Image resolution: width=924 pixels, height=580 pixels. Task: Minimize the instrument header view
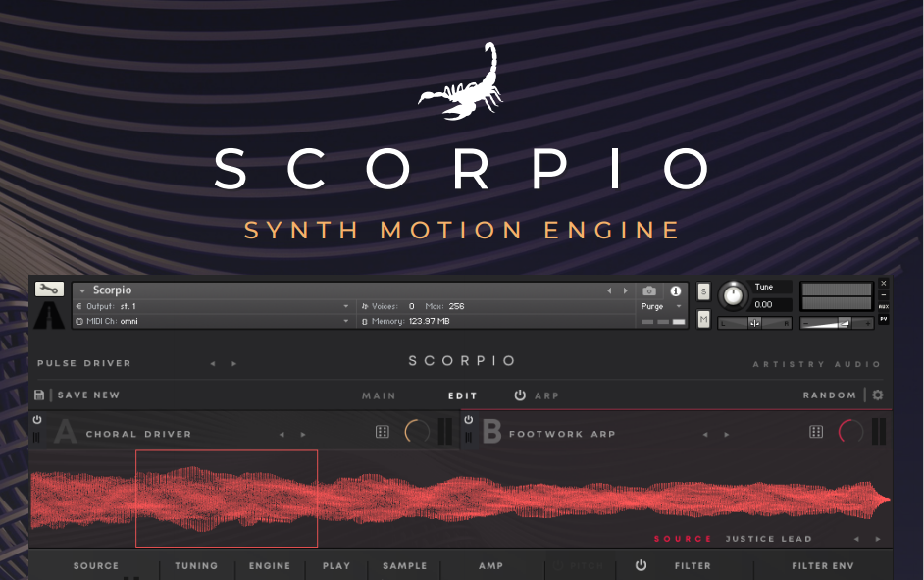tap(884, 294)
